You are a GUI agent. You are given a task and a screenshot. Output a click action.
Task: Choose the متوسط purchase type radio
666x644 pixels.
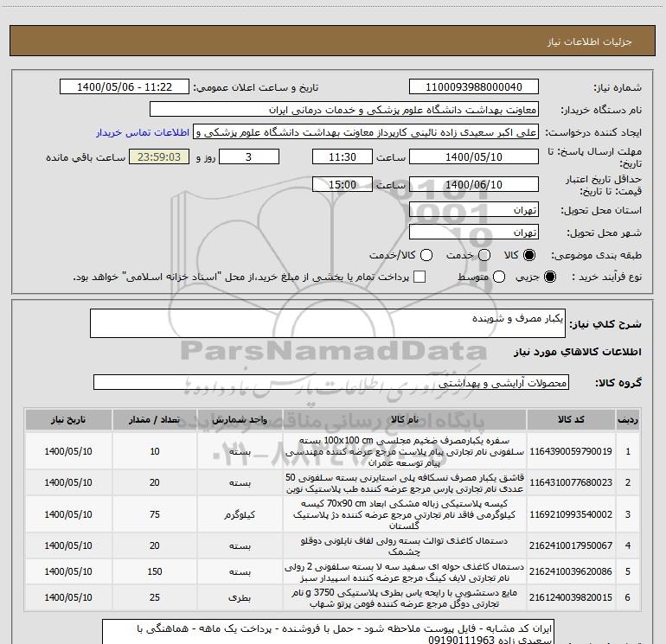pyautogui.click(x=499, y=277)
